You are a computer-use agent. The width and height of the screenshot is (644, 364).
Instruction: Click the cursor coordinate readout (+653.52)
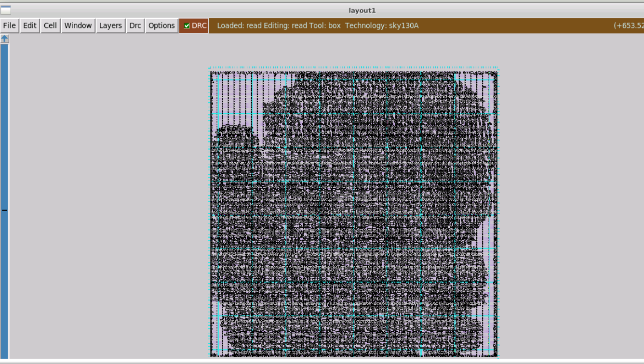629,26
